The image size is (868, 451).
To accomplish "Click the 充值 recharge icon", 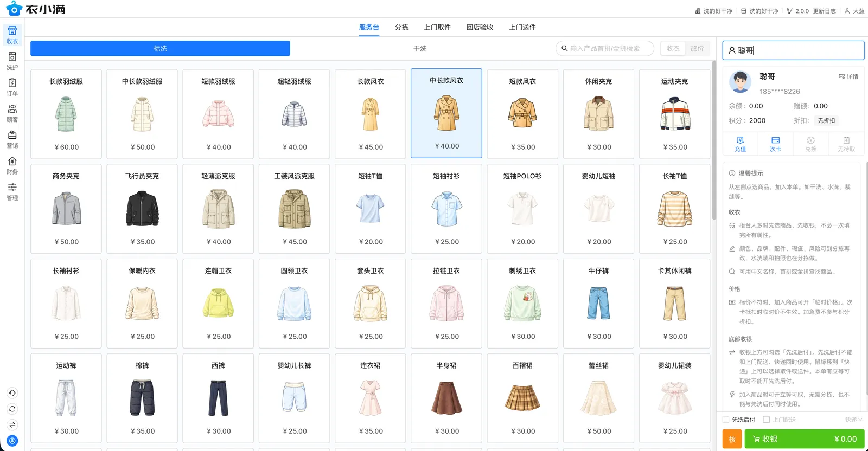I will click(740, 144).
